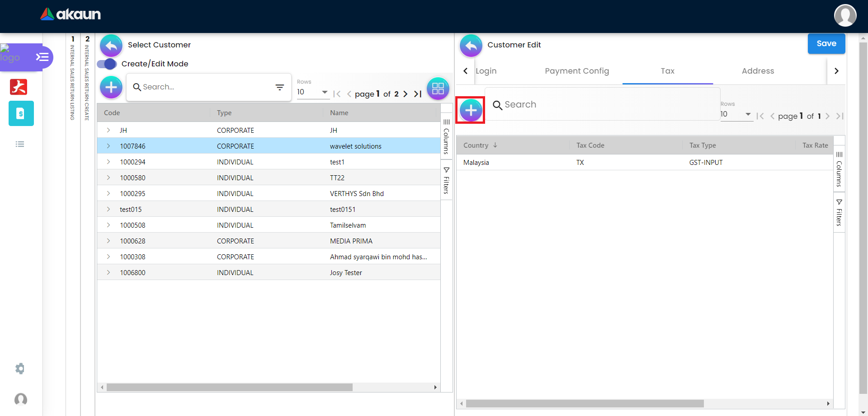Click the add tax plus button
The height and width of the screenshot is (416, 868).
[x=471, y=110]
